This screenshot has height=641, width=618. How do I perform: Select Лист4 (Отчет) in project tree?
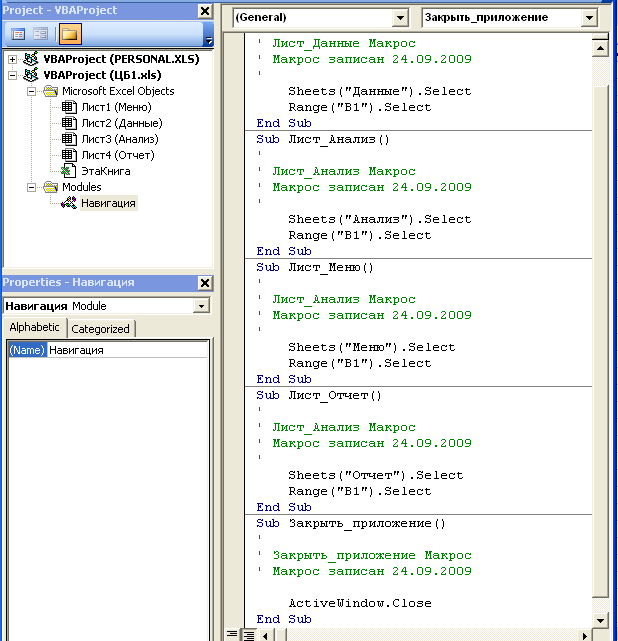pyautogui.click(x=118, y=155)
